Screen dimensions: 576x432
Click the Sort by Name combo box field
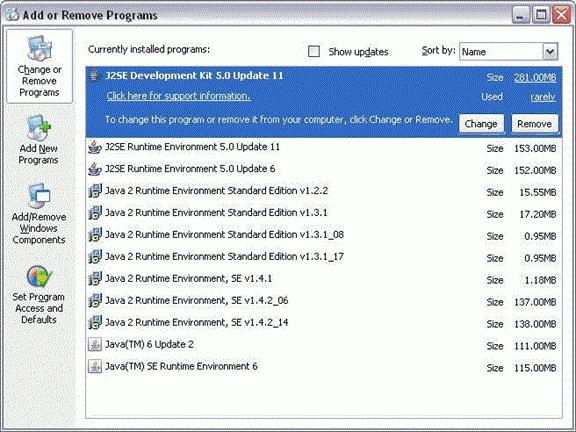pos(508,52)
